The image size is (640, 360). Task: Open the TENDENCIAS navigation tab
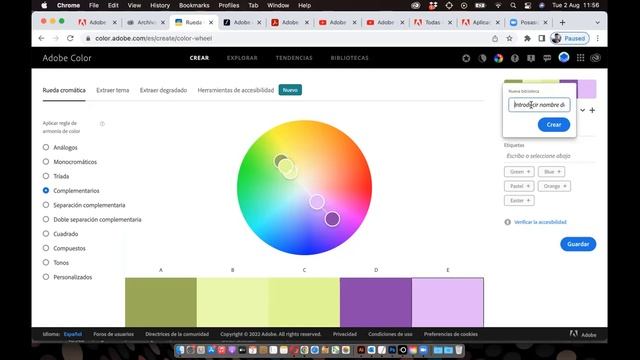click(294, 58)
